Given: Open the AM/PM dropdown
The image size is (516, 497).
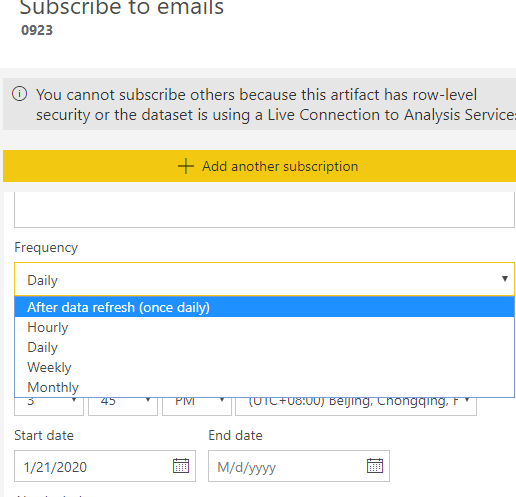Looking at the screenshot, I should (197, 406).
